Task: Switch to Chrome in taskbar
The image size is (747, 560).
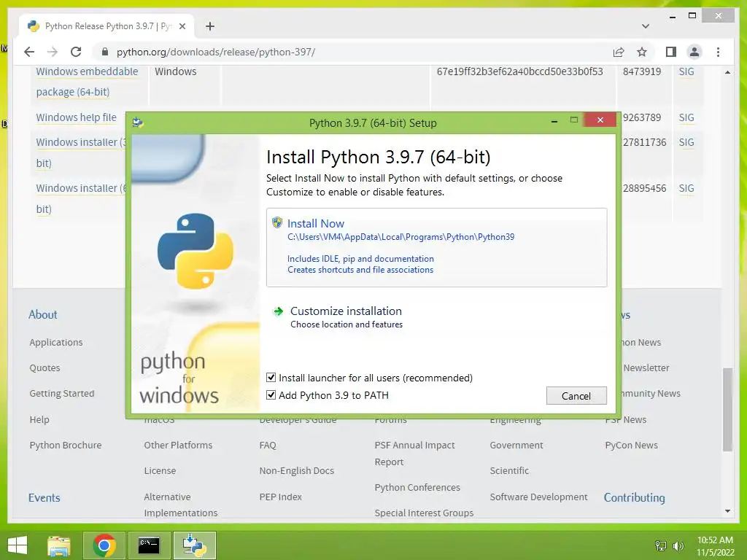Action: [x=104, y=545]
